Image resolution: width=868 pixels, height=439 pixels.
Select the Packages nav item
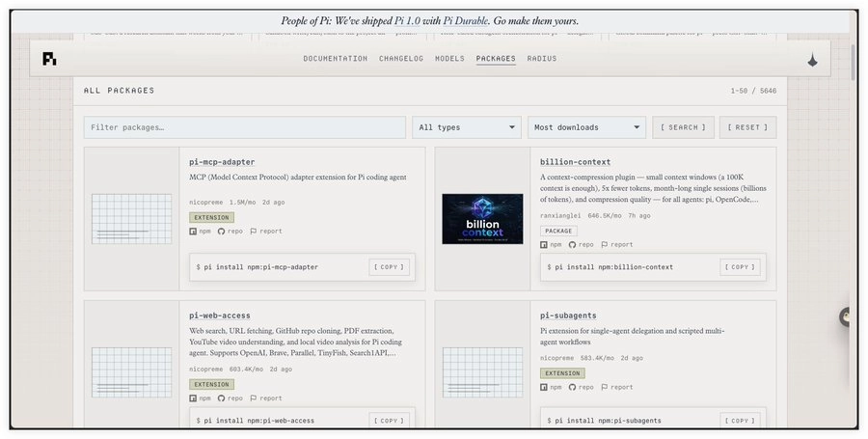[496, 59]
